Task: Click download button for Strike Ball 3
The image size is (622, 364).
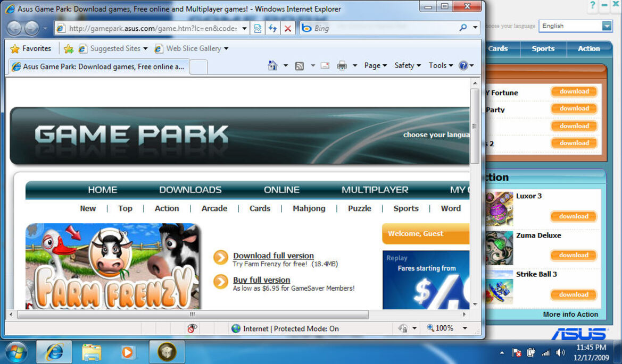Action: coord(574,295)
